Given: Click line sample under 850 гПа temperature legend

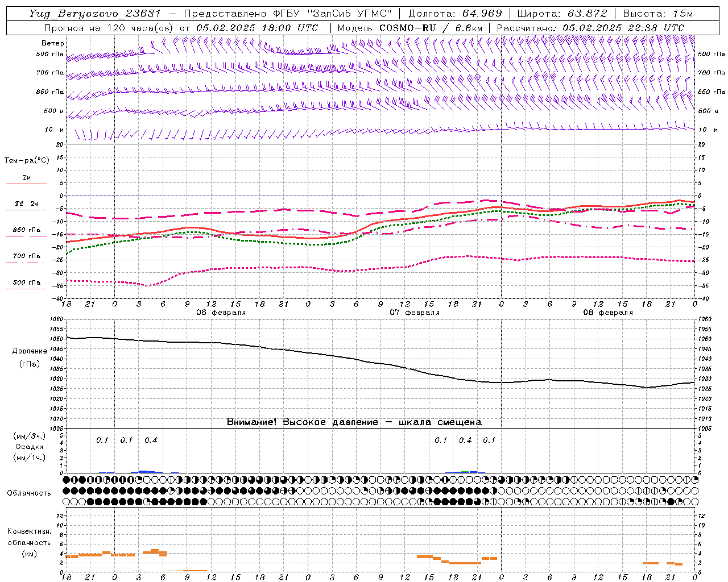Looking at the screenshot, I should 26,236.
